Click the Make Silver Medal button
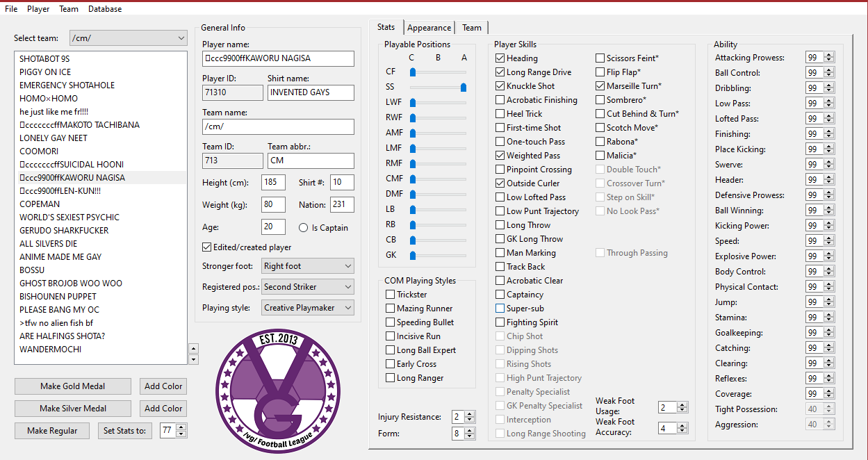This screenshot has height=460, width=868. pos(73,409)
